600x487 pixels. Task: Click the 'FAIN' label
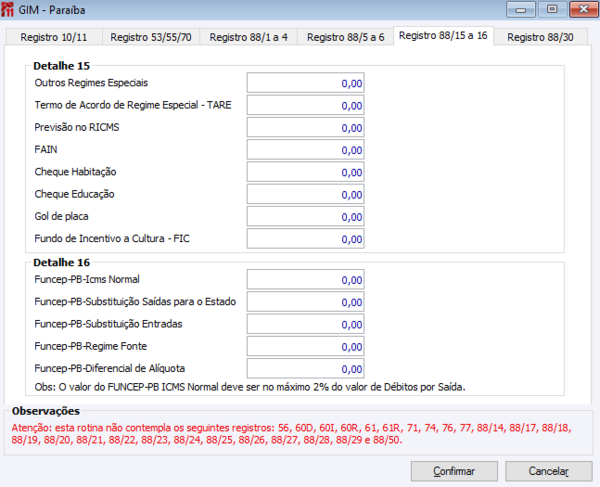[46, 149]
